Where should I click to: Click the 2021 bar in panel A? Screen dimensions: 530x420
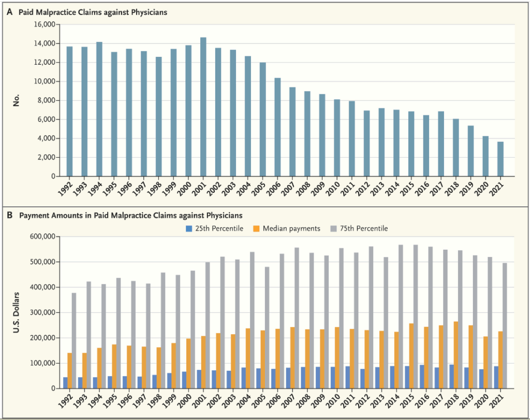point(500,159)
